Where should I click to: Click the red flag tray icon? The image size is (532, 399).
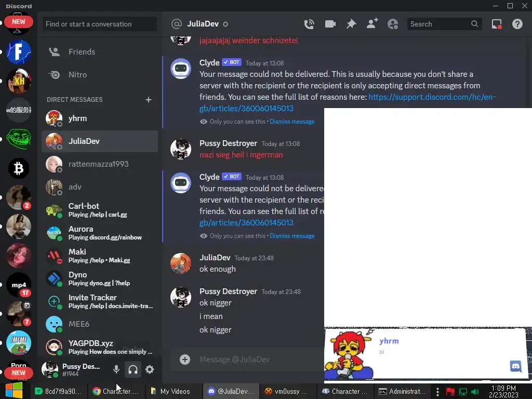click(450, 392)
